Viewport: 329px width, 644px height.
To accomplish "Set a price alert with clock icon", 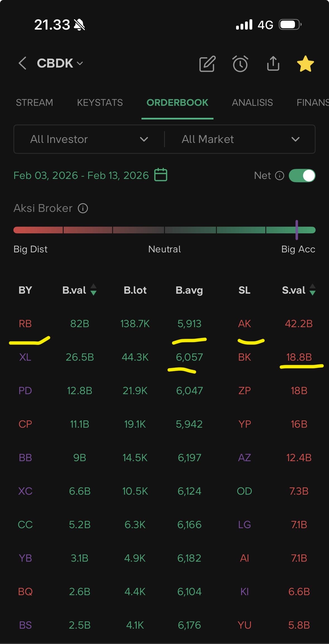I will (x=240, y=64).
